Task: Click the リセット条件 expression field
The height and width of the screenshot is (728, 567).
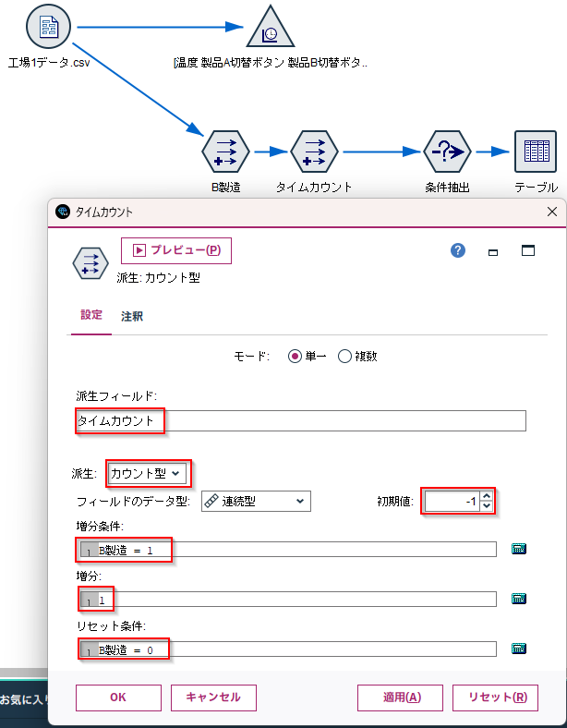Action: tap(288, 649)
